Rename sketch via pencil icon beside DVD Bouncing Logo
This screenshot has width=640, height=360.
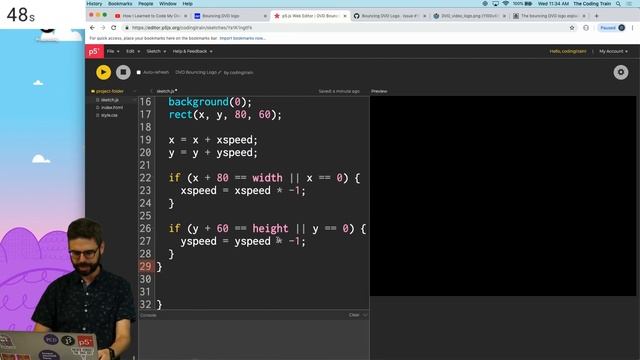click(220, 72)
